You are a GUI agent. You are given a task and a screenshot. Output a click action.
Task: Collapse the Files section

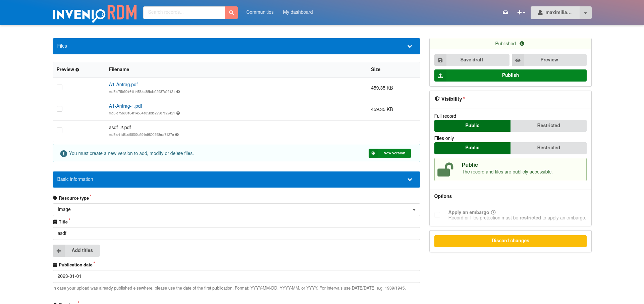(x=410, y=46)
